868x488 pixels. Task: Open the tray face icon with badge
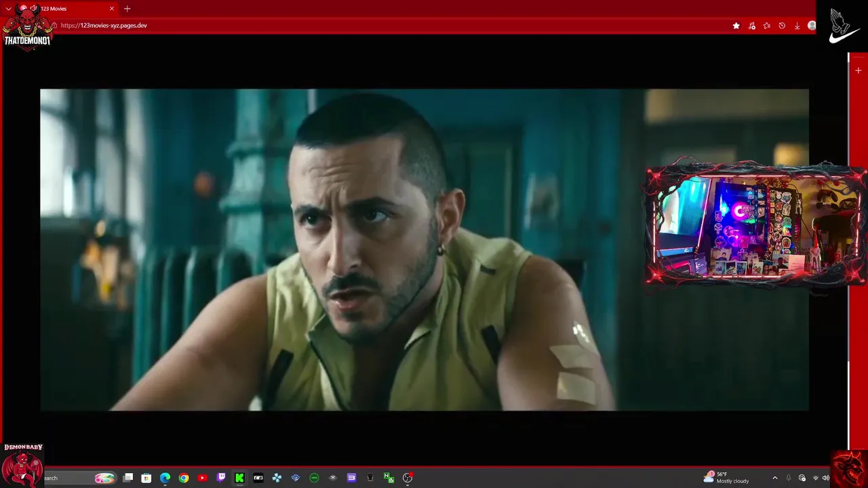[x=802, y=478]
